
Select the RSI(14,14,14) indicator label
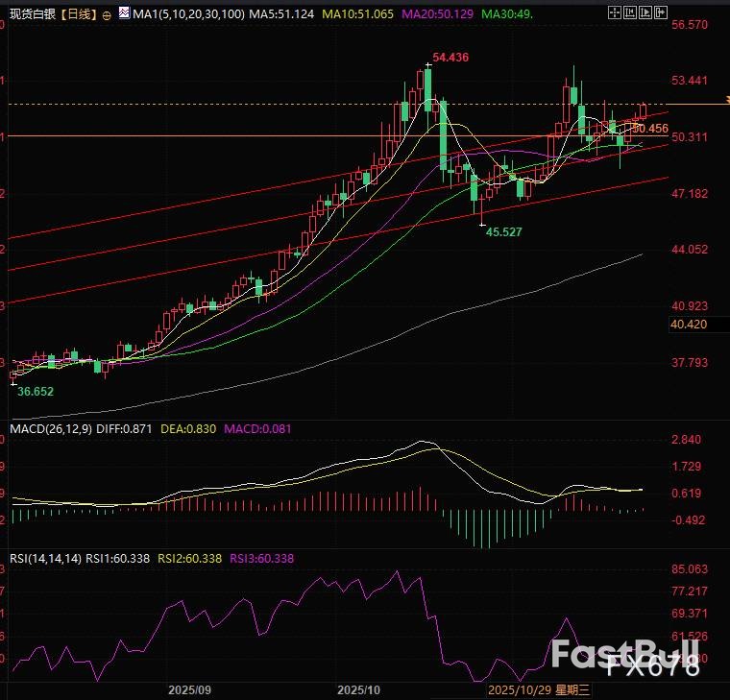pos(44,558)
